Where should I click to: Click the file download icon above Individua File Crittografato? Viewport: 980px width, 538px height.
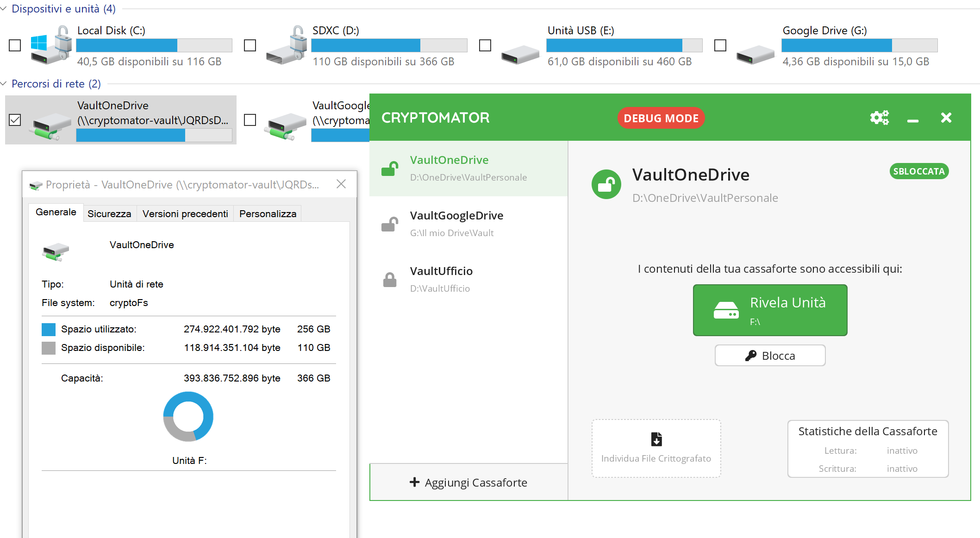656,438
